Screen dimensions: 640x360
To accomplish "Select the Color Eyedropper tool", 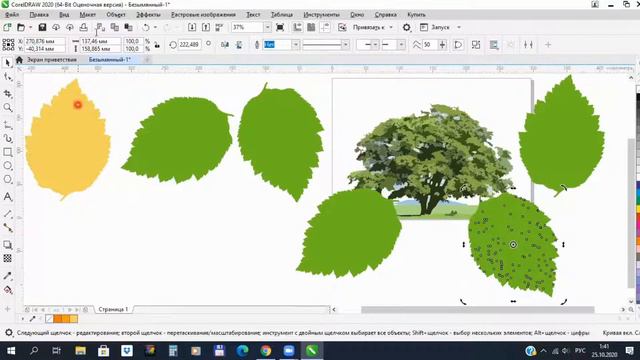I will [7, 276].
